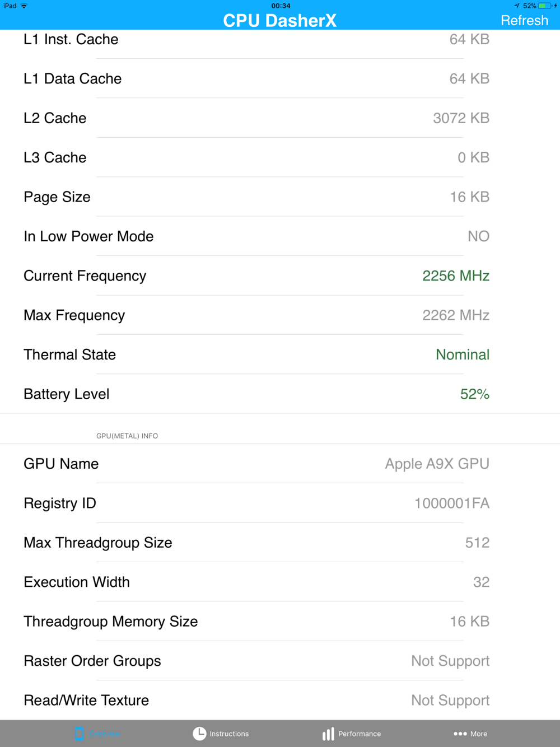560x747 pixels.
Task: Select the GPU Name row
Action: point(280,464)
